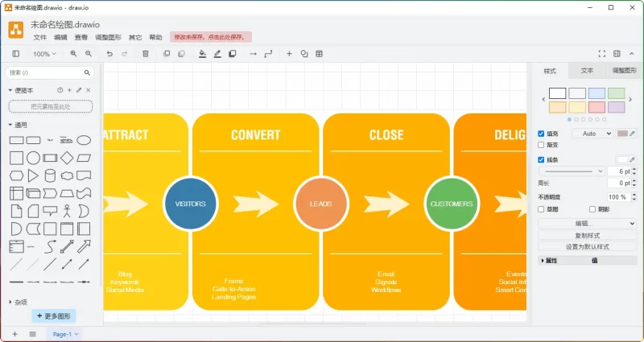Click the 复制样式 button
This screenshot has height=342, width=644.
tap(587, 235)
